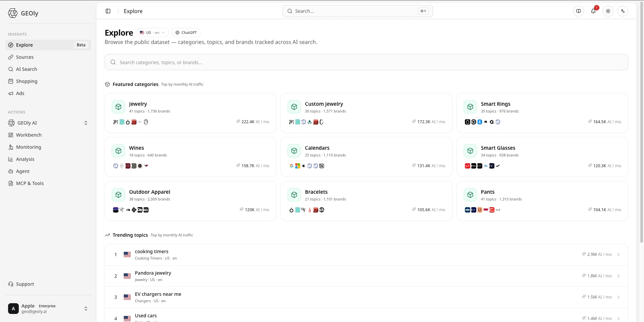Click the Bracelets category cube icon

pyautogui.click(x=294, y=195)
